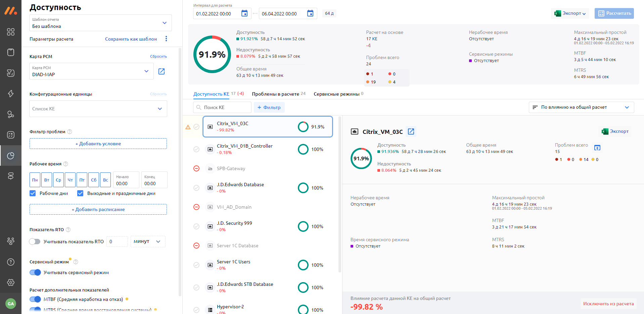The image size is (644, 314).
Task: Click Добавить условие button
Action: pyautogui.click(x=98, y=144)
